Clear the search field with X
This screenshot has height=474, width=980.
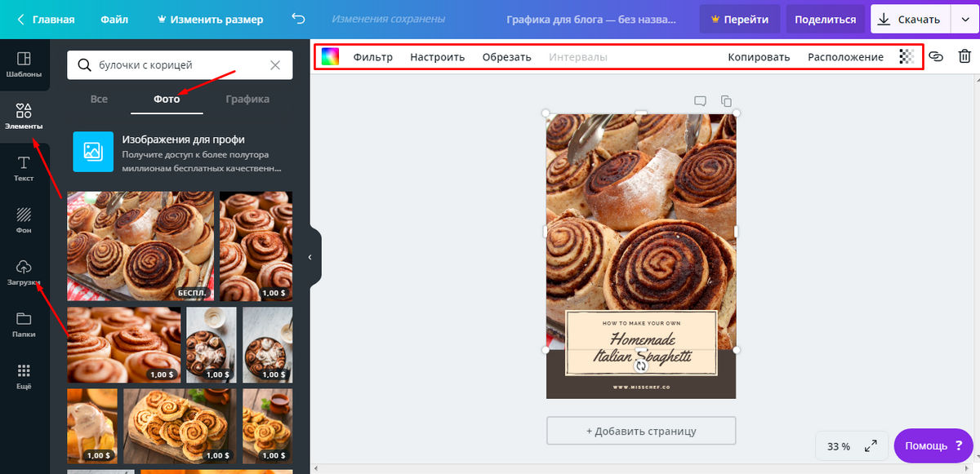click(275, 65)
